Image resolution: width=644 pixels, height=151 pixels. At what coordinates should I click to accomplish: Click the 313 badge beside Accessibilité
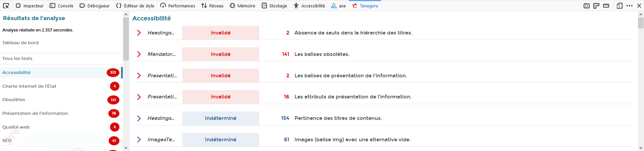[x=113, y=73]
